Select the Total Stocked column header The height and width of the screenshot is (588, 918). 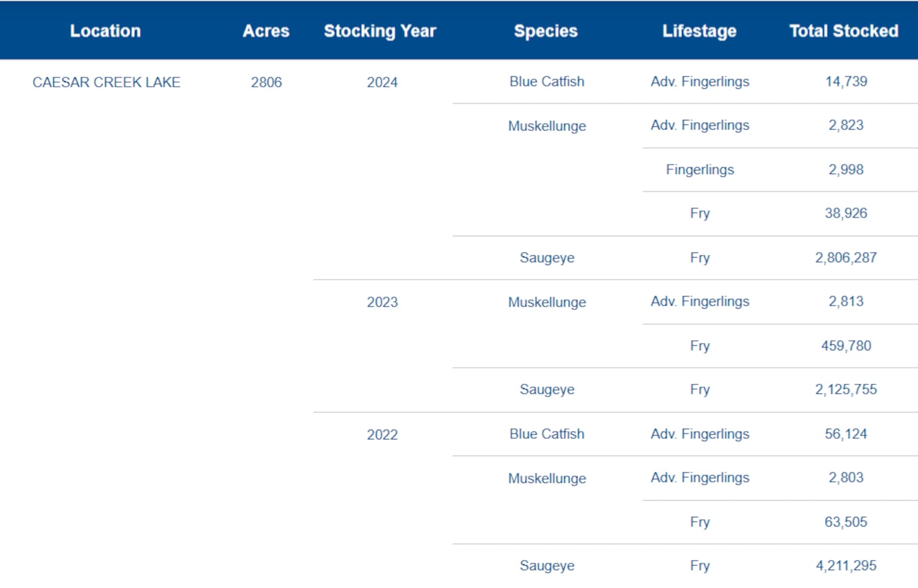[843, 31]
